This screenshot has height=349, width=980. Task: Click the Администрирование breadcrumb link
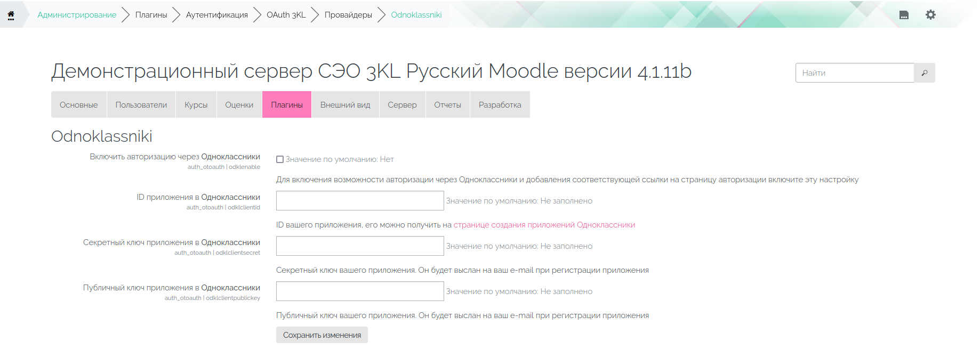(77, 15)
